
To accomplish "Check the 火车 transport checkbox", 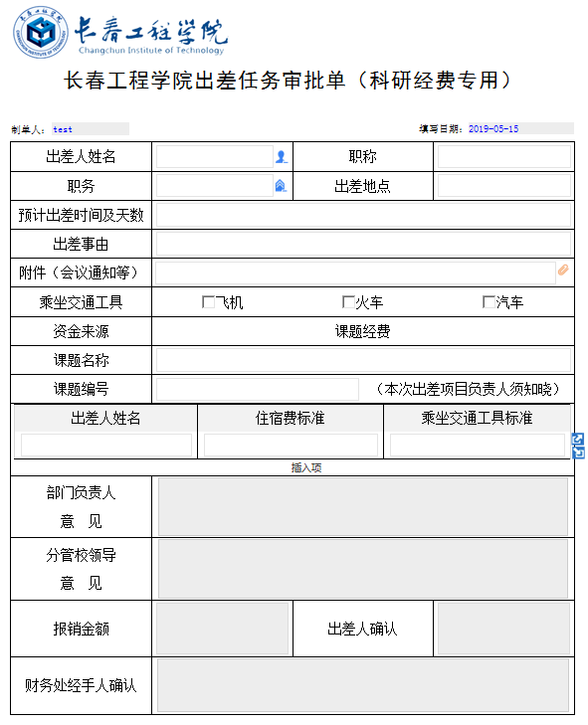I will [x=348, y=302].
